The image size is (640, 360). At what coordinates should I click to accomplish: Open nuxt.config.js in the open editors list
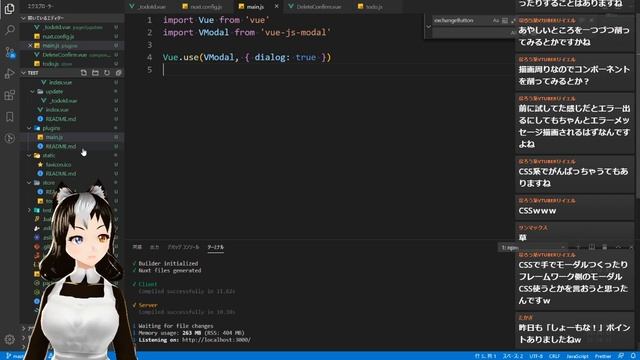(73, 36)
